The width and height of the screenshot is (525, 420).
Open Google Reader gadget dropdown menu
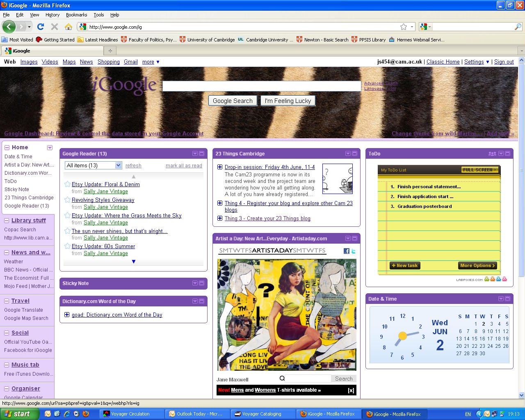(195, 153)
